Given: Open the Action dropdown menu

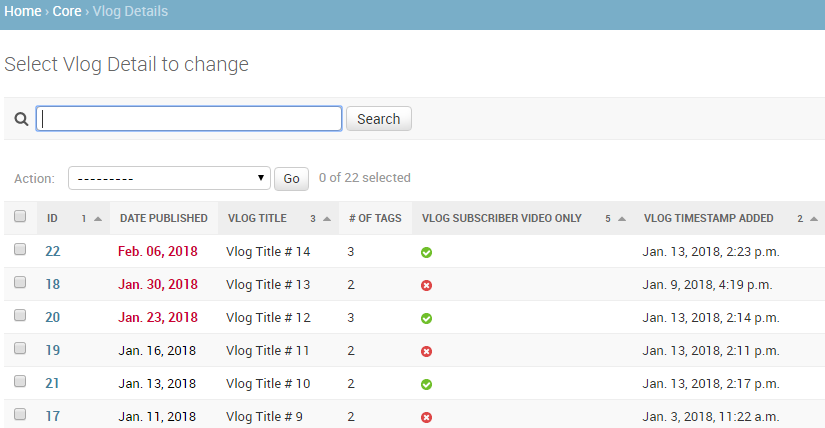Looking at the screenshot, I should tap(170, 178).
